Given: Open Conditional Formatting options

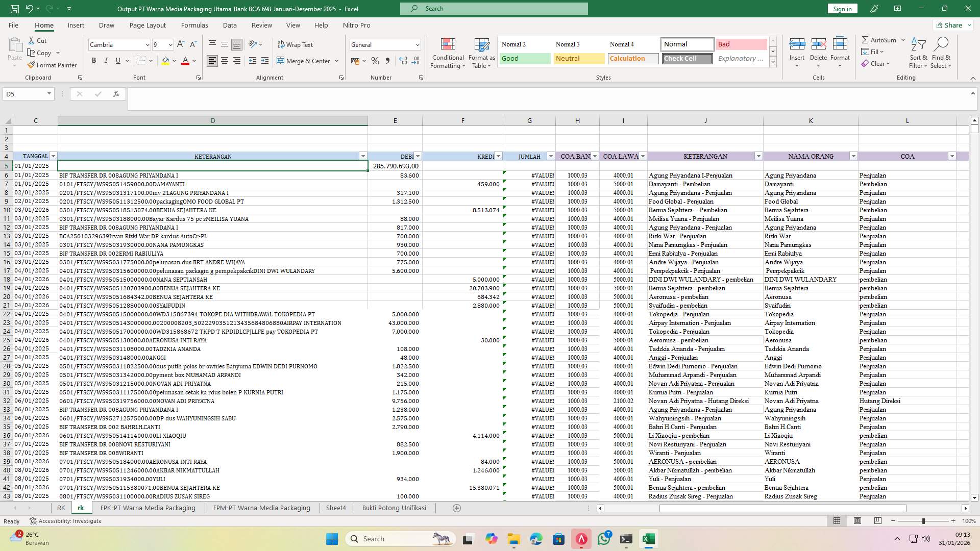Looking at the screenshot, I should click(448, 53).
